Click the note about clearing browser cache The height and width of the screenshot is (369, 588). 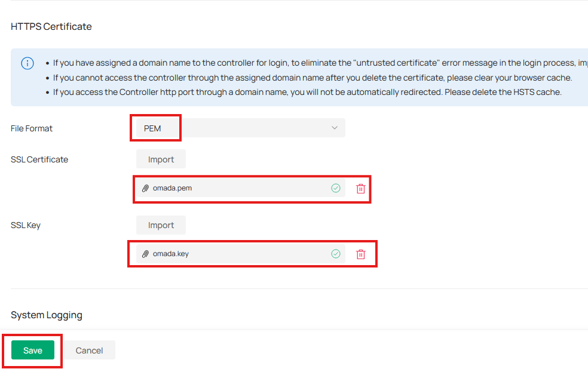click(x=257, y=77)
